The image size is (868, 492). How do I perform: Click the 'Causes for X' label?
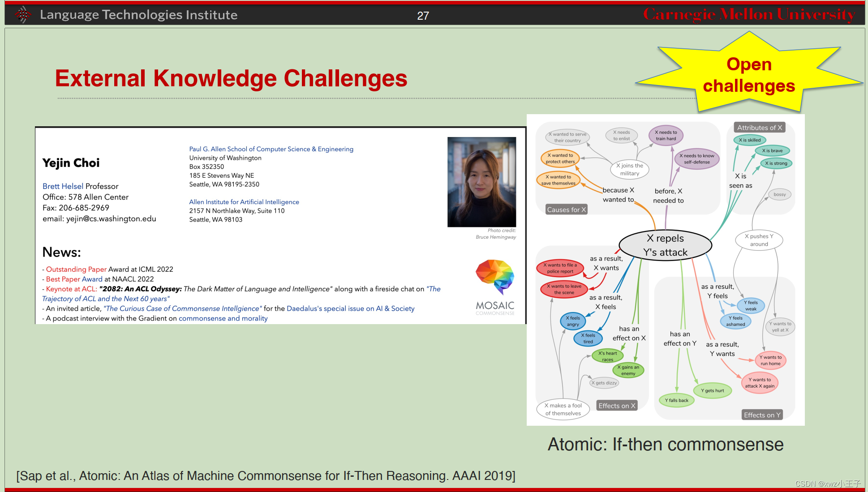pyautogui.click(x=566, y=210)
